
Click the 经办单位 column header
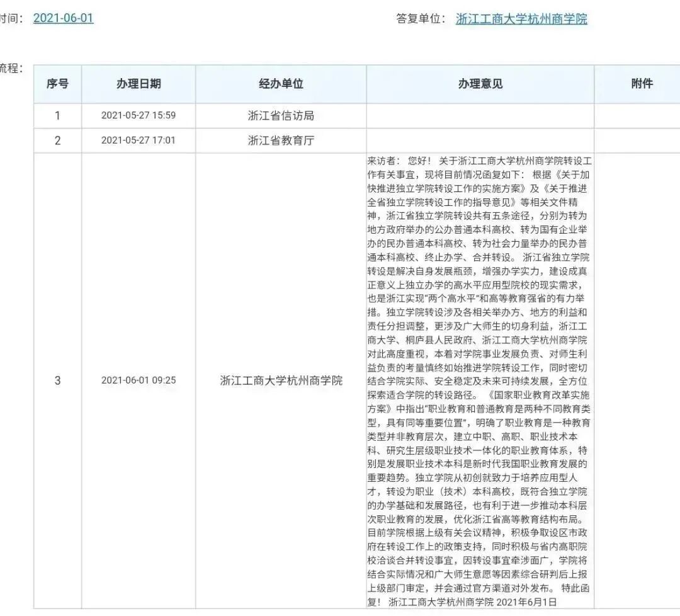click(281, 83)
